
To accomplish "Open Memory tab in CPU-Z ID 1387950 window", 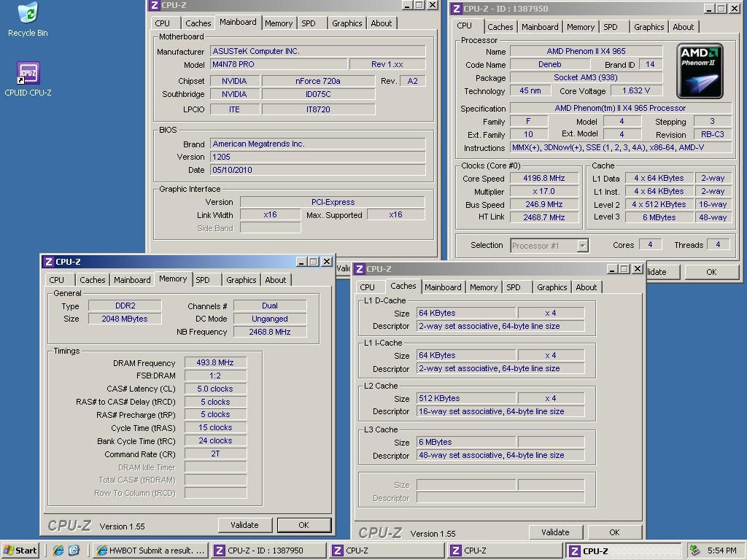I will click(580, 27).
